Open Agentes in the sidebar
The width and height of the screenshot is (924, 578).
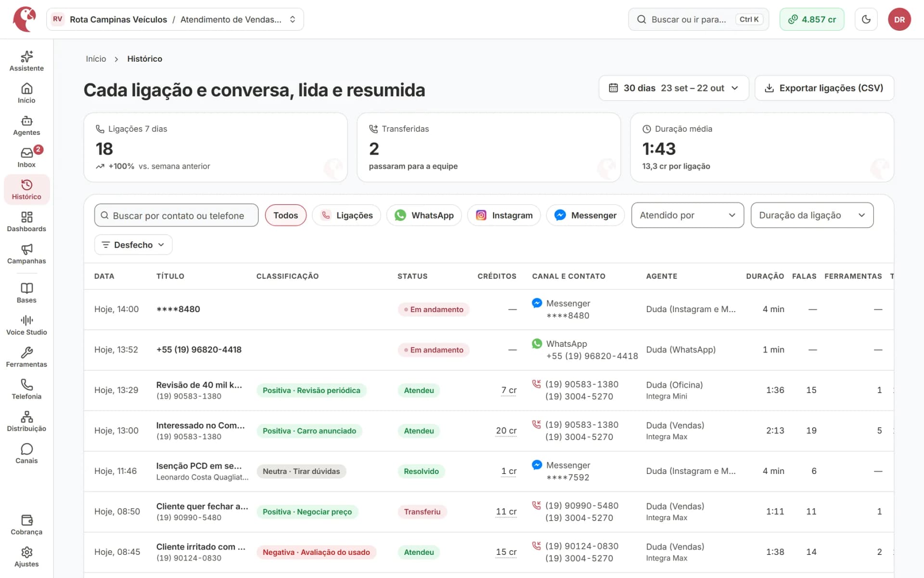[26, 126]
